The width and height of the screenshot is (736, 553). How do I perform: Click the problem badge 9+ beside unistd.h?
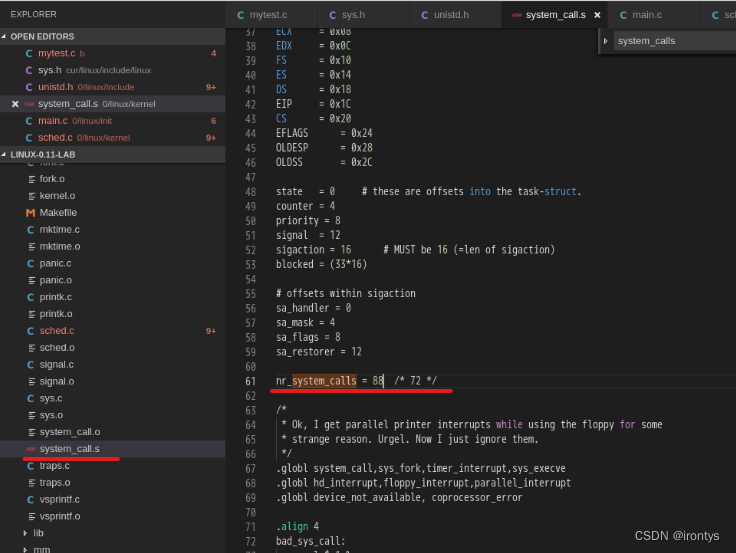tap(211, 87)
